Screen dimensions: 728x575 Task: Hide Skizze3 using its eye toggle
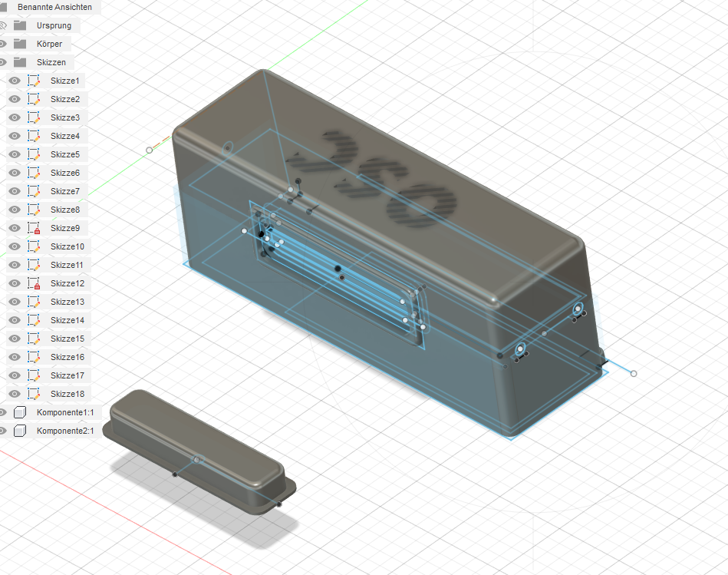coord(14,117)
